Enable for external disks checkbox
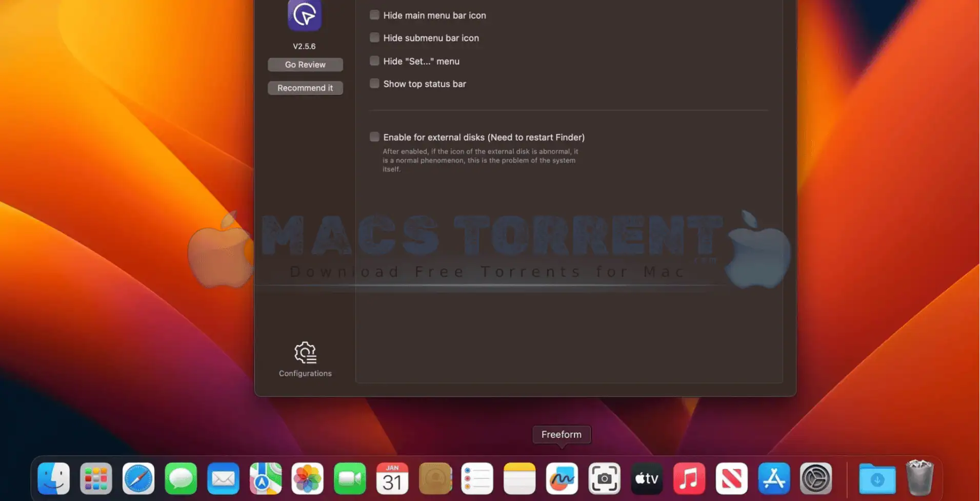980x501 pixels. (375, 137)
